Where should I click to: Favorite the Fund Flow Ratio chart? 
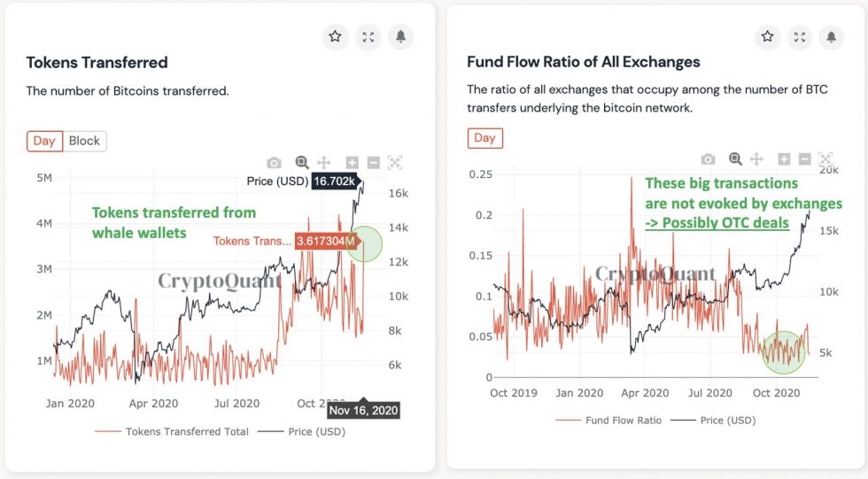[767, 36]
